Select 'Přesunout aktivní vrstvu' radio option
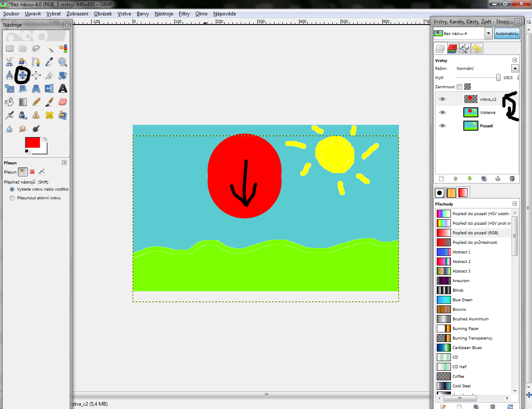 click(x=12, y=198)
